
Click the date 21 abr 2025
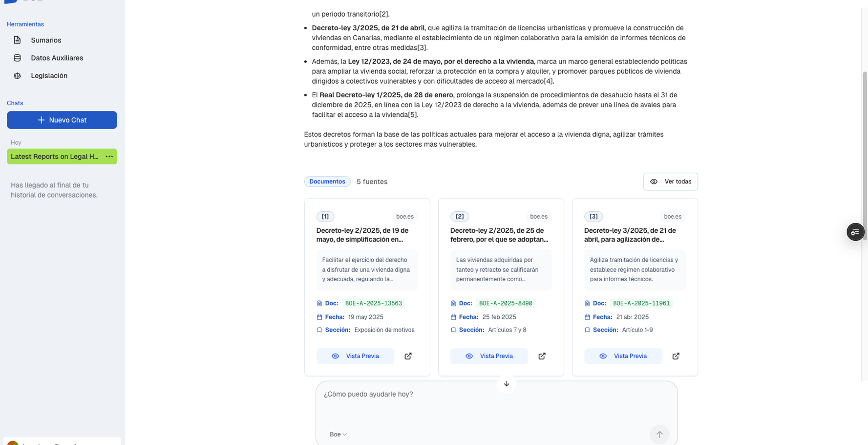(x=633, y=317)
